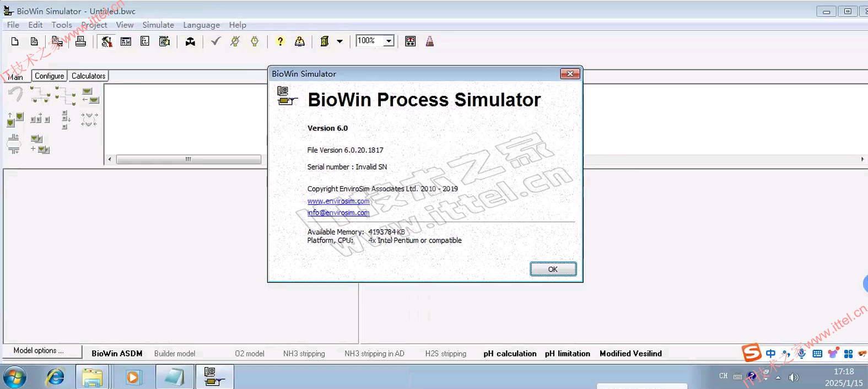Open the Simulate menu

click(158, 25)
